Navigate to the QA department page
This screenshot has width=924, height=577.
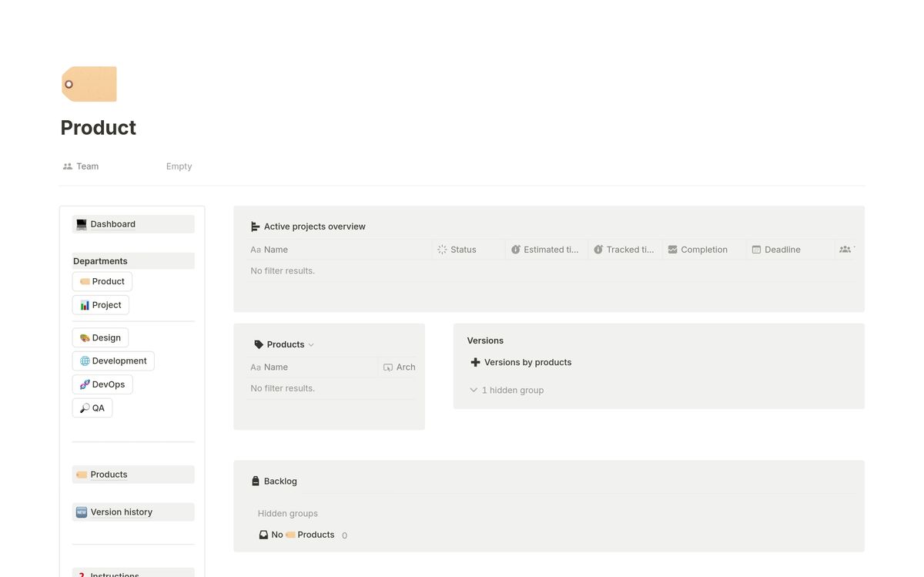(x=92, y=408)
